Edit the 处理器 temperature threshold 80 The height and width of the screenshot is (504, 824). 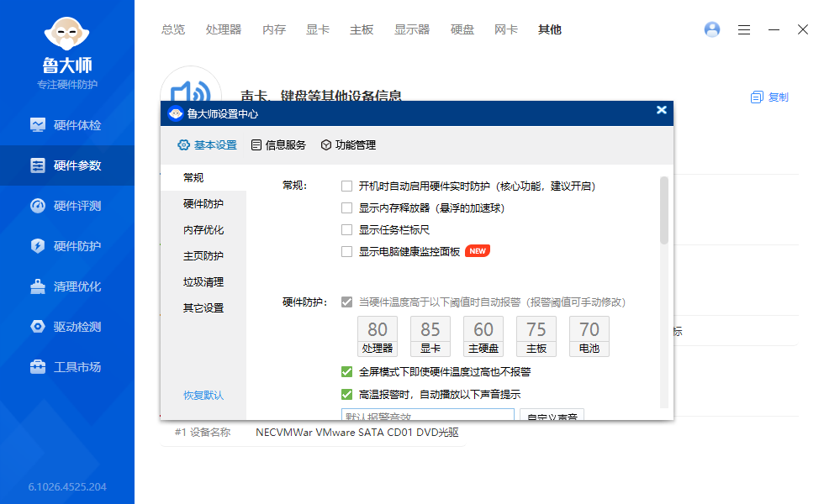pos(377,328)
